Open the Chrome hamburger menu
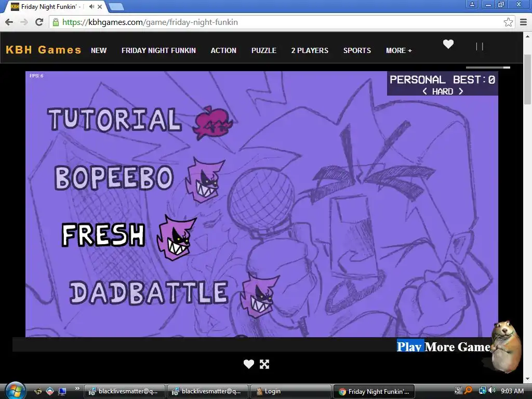The height and width of the screenshot is (399, 532). (x=524, y=22)
